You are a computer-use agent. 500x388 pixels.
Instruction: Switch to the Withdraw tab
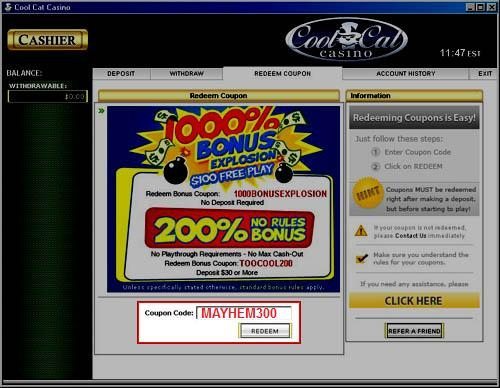tap(186, 74)
